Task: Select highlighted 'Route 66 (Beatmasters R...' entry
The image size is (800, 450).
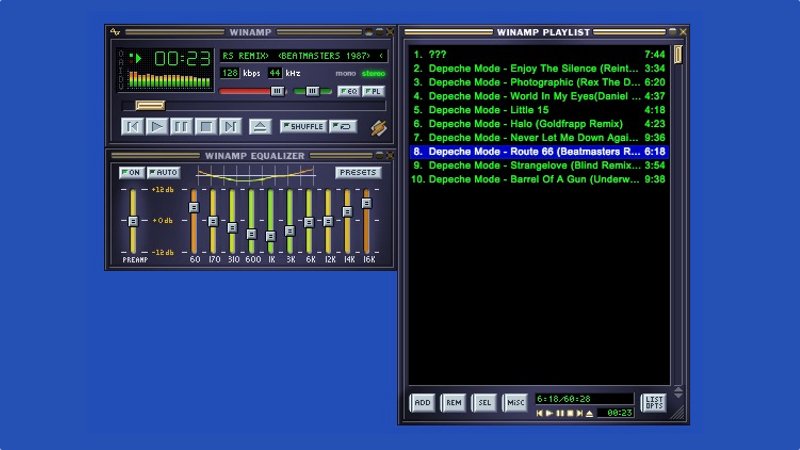Action: (x=539, y=152)
